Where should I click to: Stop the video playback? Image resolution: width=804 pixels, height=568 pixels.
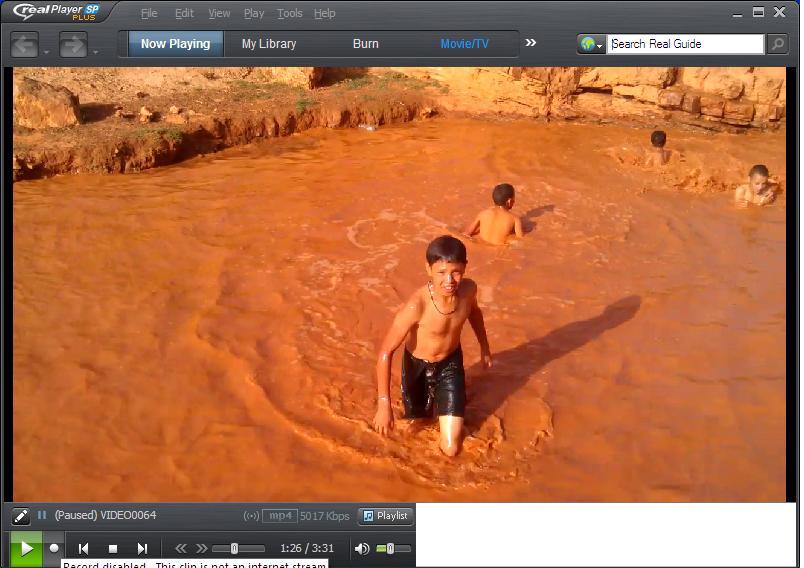(x=113, y=548)
